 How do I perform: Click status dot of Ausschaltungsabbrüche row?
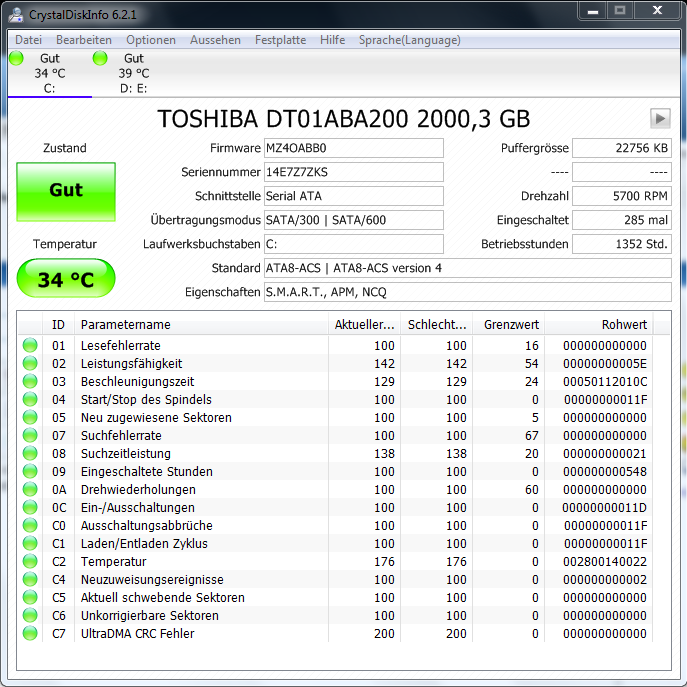point(30,525)
